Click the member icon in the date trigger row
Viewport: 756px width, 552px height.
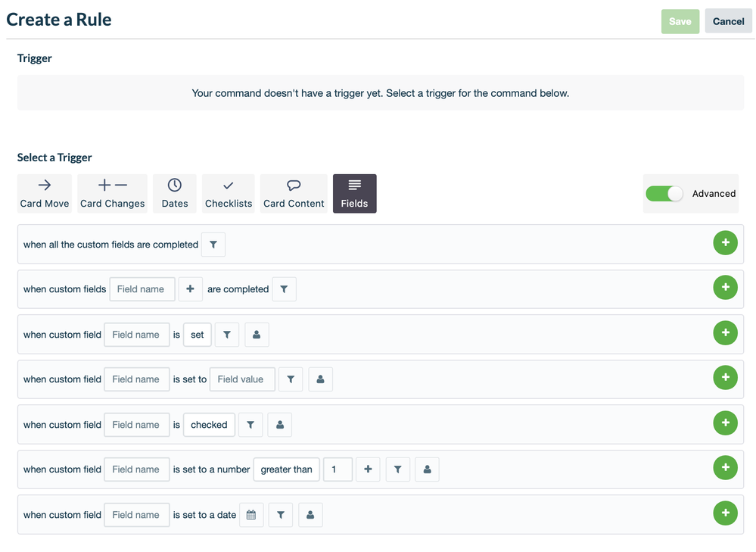[x=310, y=514]
